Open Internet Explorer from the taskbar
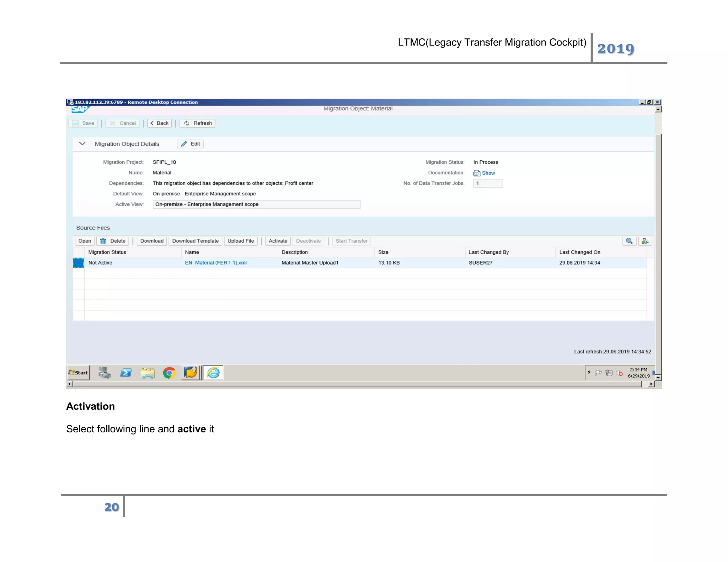This screenshot has height=562, width=728. pyautogui.click(x=213, y=373)
